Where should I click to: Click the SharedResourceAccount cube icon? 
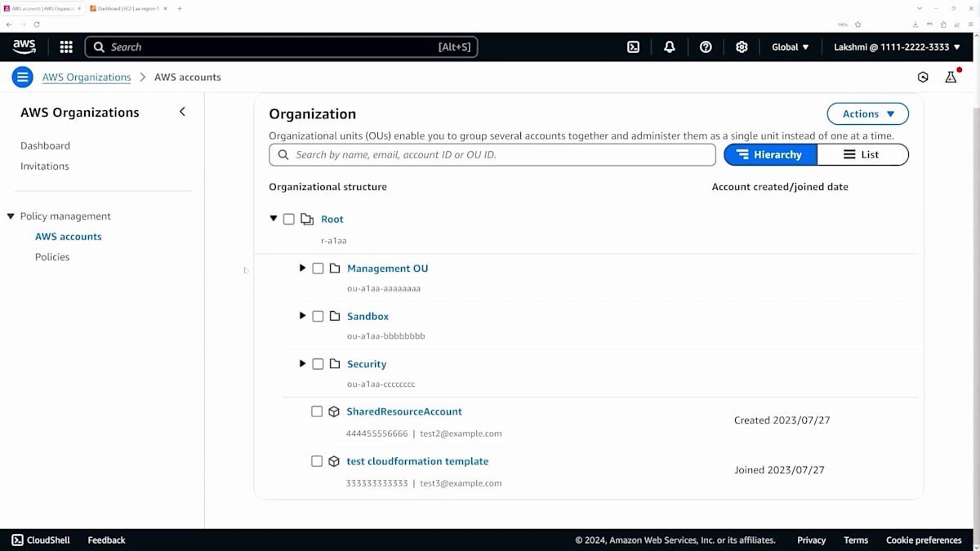pos(334,411)
